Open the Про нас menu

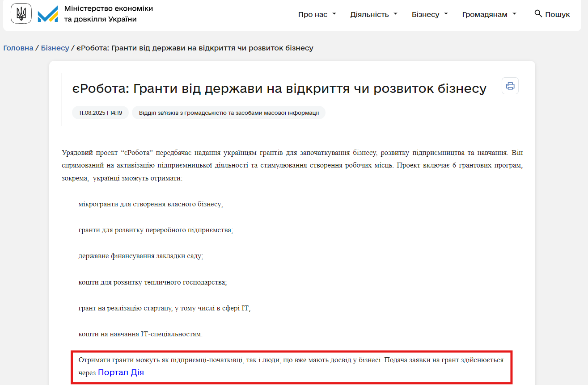(x=313, y=14)
